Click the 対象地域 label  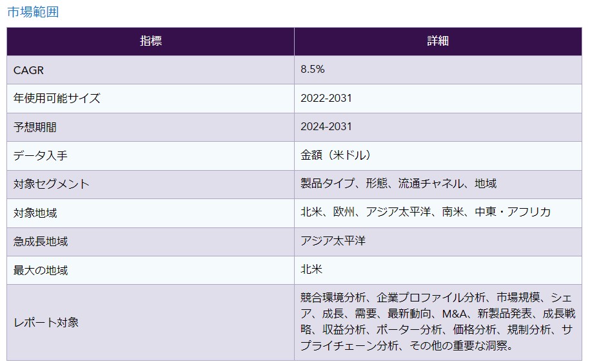click(x=35, y=213)
